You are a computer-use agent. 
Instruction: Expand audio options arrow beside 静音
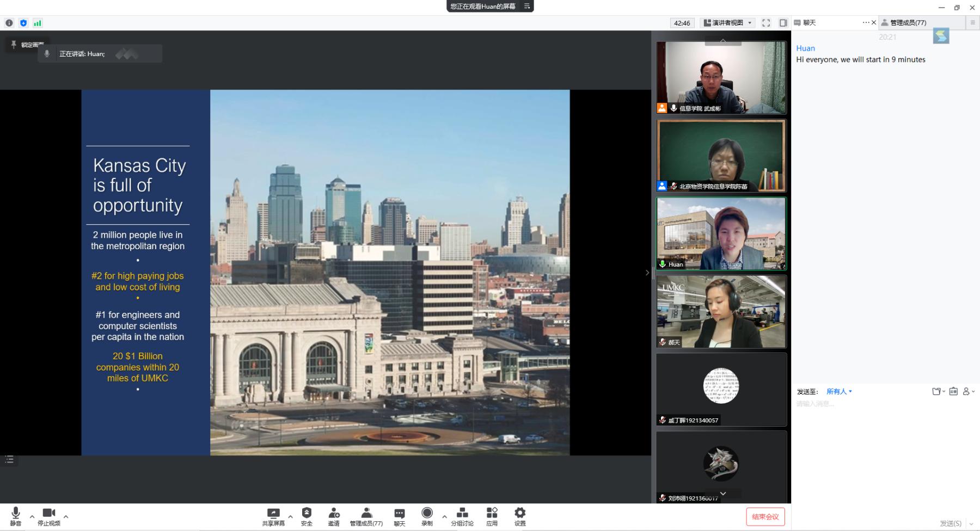32,516
